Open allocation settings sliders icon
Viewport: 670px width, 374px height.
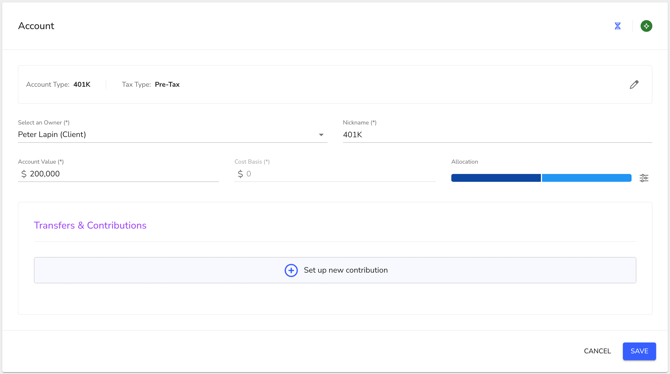click(x=644, y=178)
